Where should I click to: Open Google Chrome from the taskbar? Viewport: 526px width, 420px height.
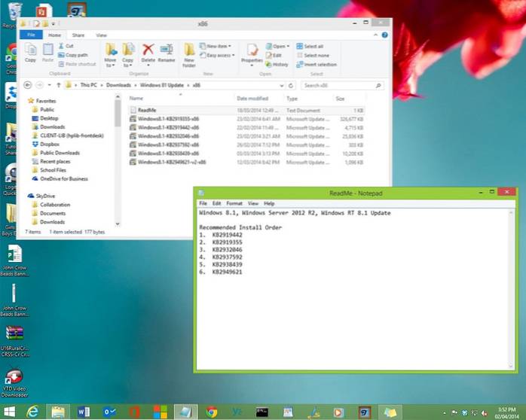point(211,412)
